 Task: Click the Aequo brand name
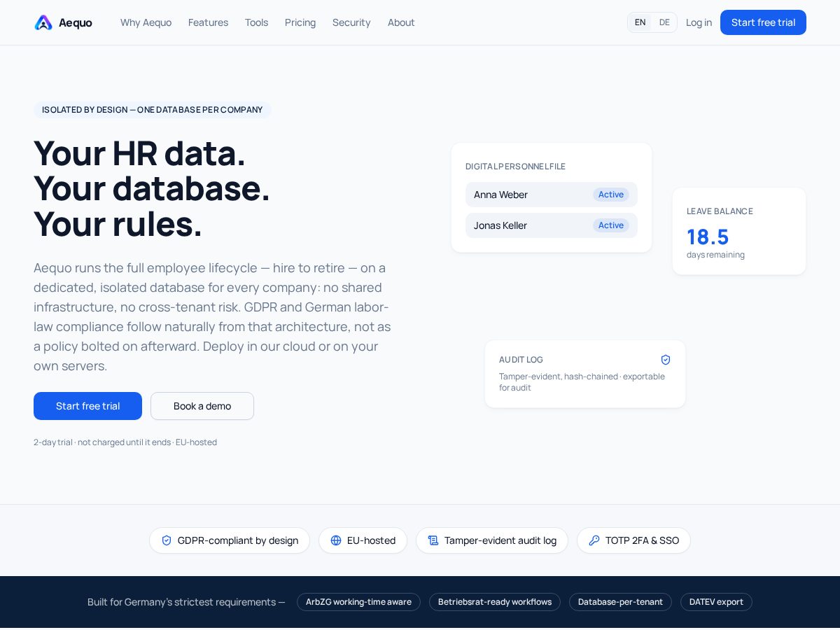tap(76, 22)
